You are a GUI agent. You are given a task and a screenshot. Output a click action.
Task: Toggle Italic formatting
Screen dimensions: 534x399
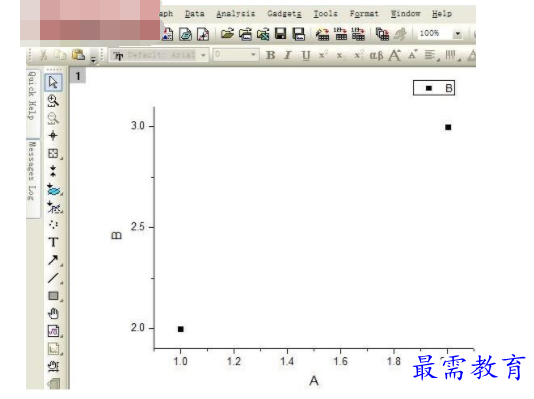click(x=288, y=55)
